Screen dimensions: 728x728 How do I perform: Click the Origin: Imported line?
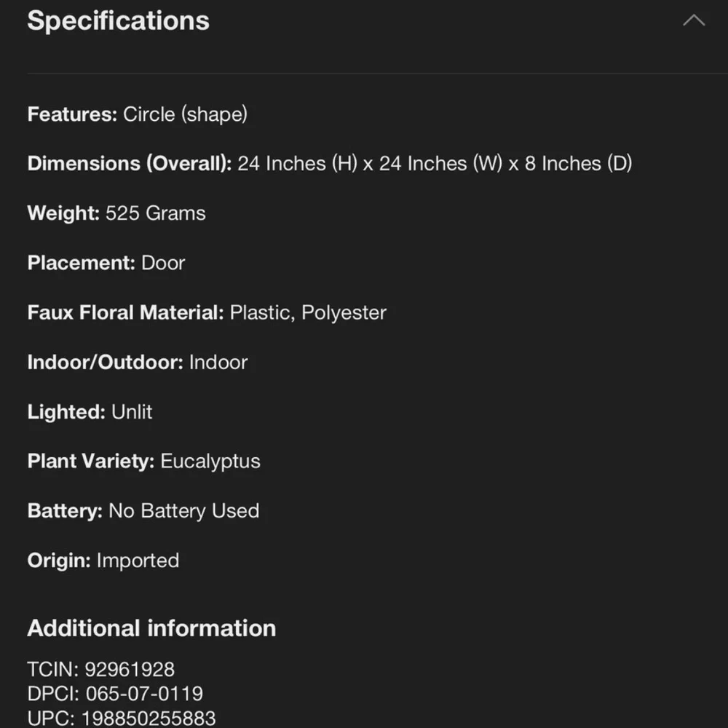click(103, 561)
